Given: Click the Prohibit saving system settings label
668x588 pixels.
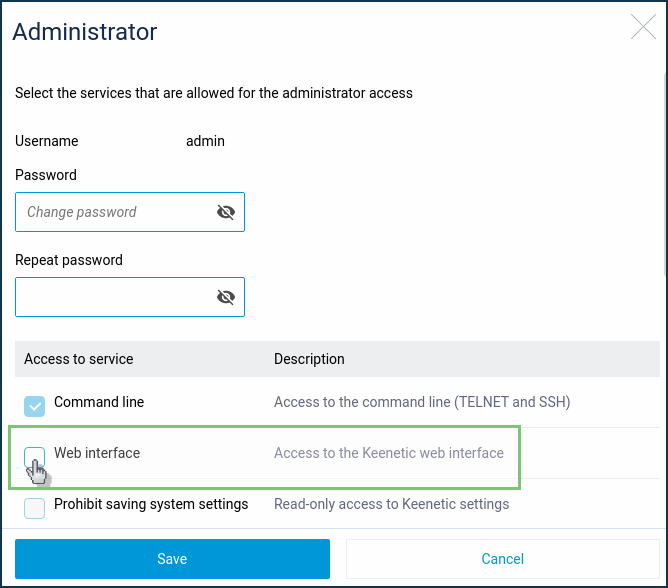Looking at the screenshot, I should (151, 504).
